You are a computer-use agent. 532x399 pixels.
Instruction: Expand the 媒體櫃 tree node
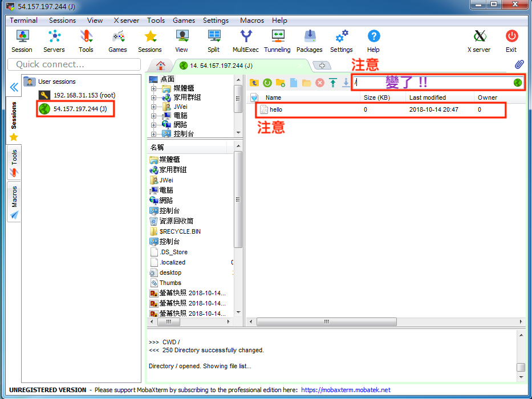(x=154, y=88)
